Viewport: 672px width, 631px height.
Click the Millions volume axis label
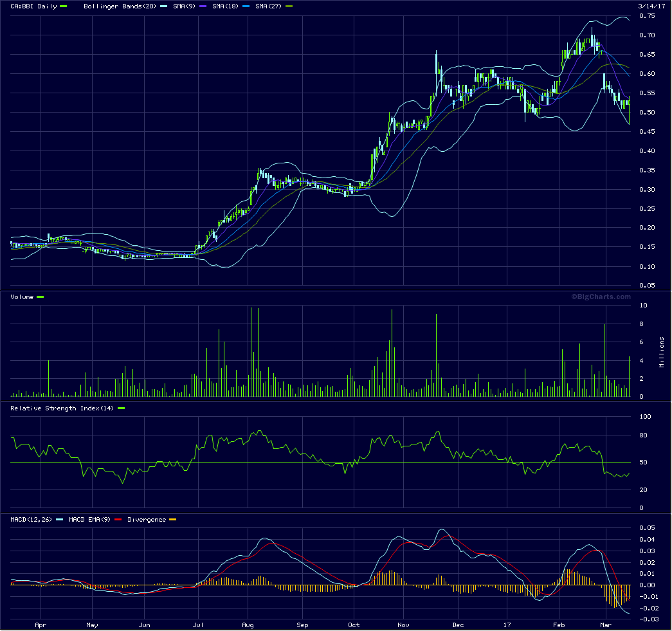click(x=662, y=352)
